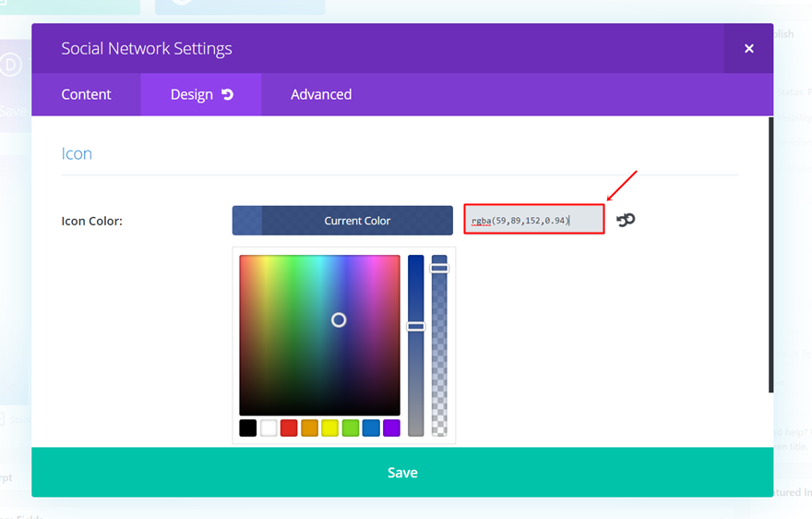Screen dimensions: 812x519
Task: Select the green palette swatch
Action: pyautogui.click(x=351, y=428)
